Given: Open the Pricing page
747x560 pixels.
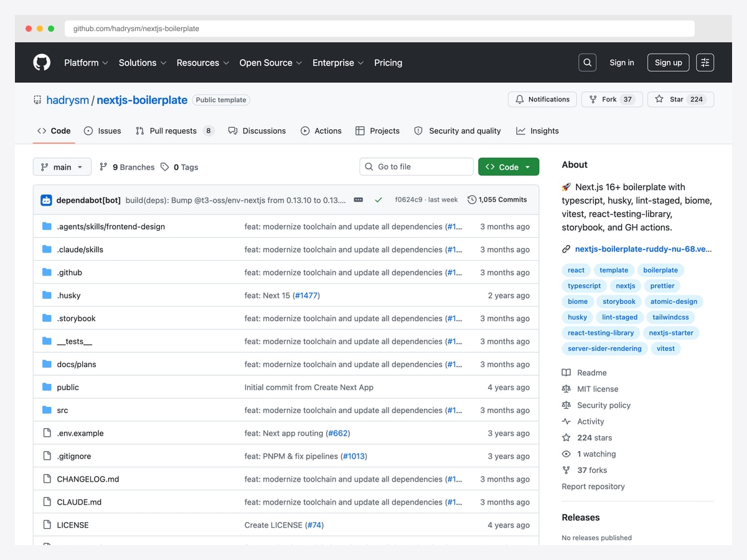Looking at the screenshot, I should tap(388, 63).
